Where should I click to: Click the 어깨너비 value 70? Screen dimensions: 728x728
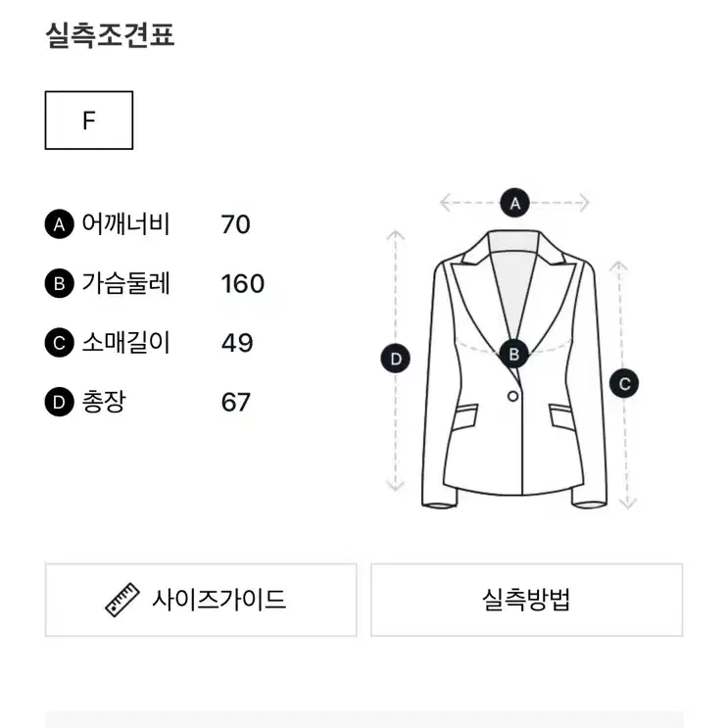[235, 224]
